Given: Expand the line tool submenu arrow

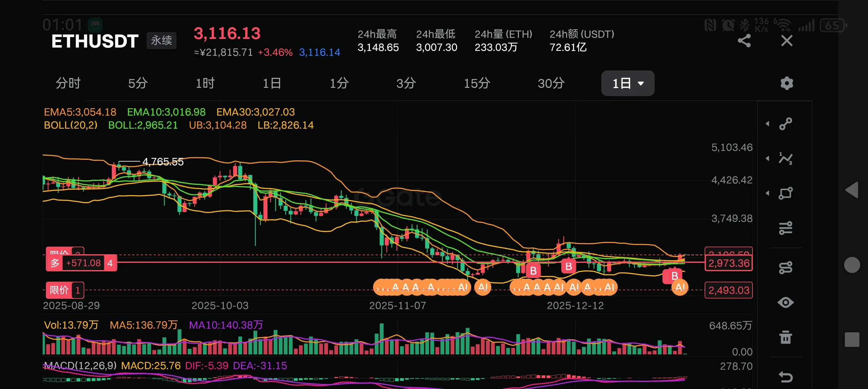Looking at the screenshot, I should (768, 124).
